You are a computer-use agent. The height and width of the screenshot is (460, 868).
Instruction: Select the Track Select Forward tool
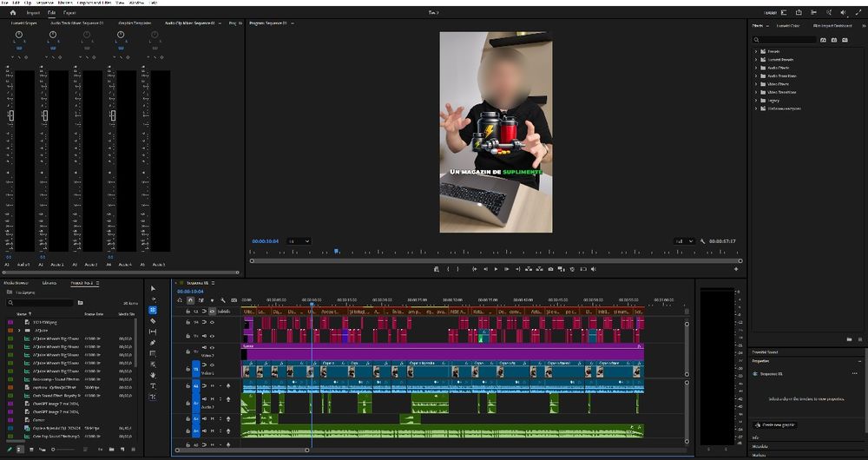(154, 299)
